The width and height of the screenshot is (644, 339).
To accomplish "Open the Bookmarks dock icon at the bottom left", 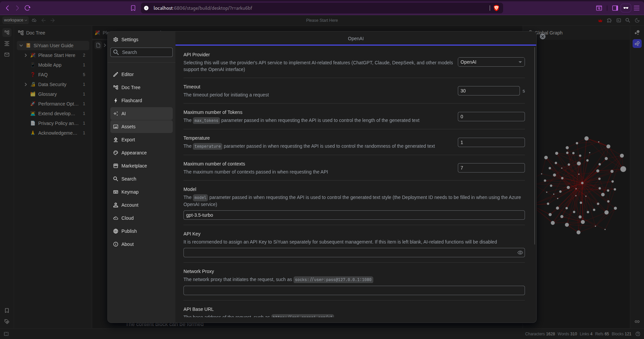I will point(7,311).
